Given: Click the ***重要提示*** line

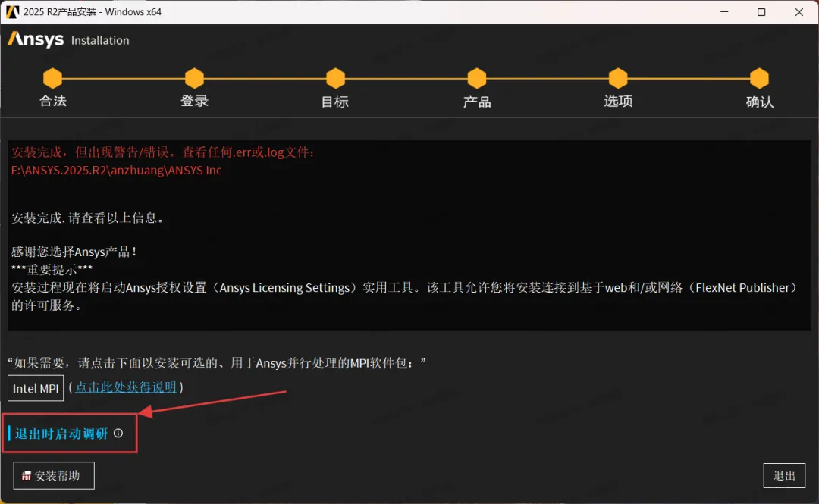Looking at the screenshot, I should pyautogui.click(x=52, y=270).
